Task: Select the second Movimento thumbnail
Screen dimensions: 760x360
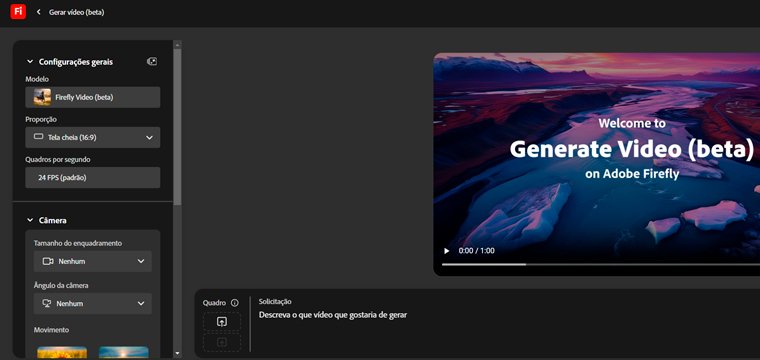Action: [x=124, y=352]
